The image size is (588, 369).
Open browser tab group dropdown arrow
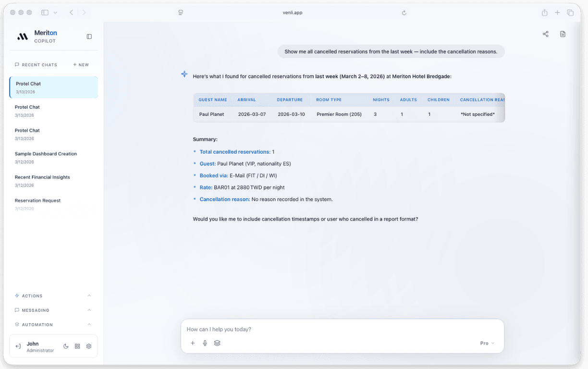coord(55,12)
